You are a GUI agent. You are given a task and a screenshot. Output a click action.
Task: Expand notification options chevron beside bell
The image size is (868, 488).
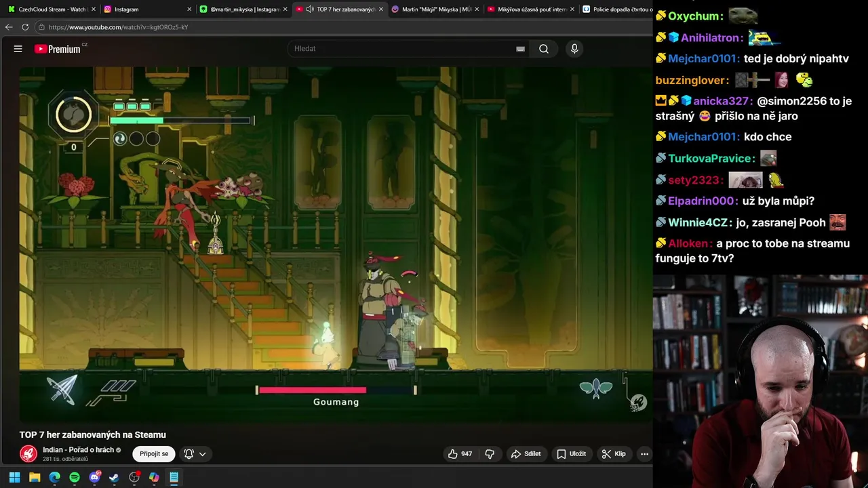pos(202,454)
